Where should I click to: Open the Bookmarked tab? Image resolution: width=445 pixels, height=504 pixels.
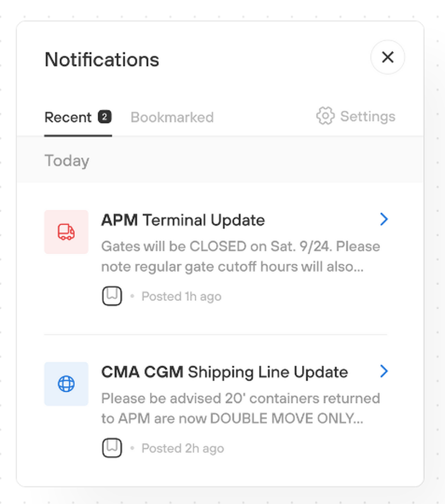click(x=172, y=118)
